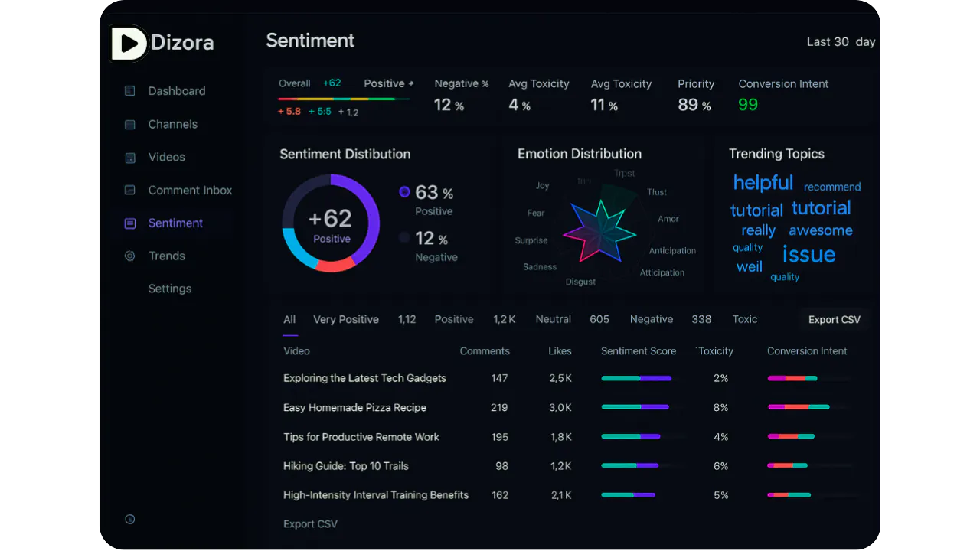Click the Dizora logo icon
Screen dimensions: 980x551
(128, 43)
